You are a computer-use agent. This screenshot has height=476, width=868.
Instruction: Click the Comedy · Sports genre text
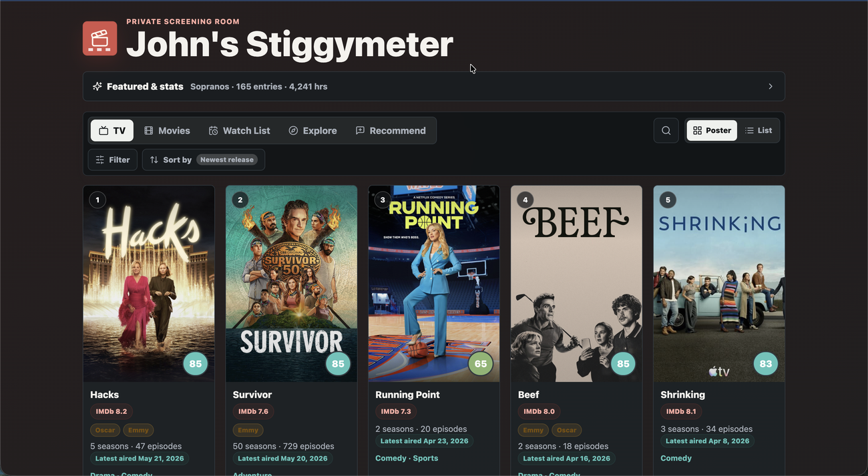407,459
